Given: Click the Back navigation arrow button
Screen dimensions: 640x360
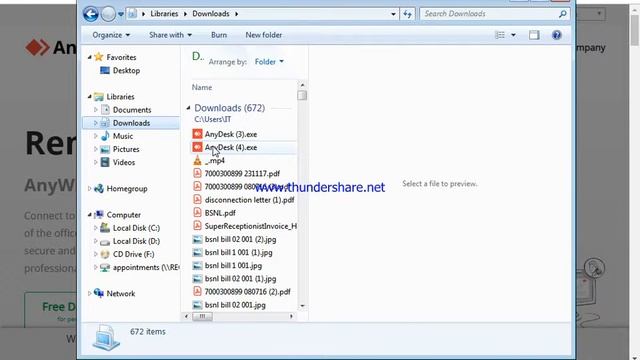Looking at the screenshot, I should tap(91, 14).
